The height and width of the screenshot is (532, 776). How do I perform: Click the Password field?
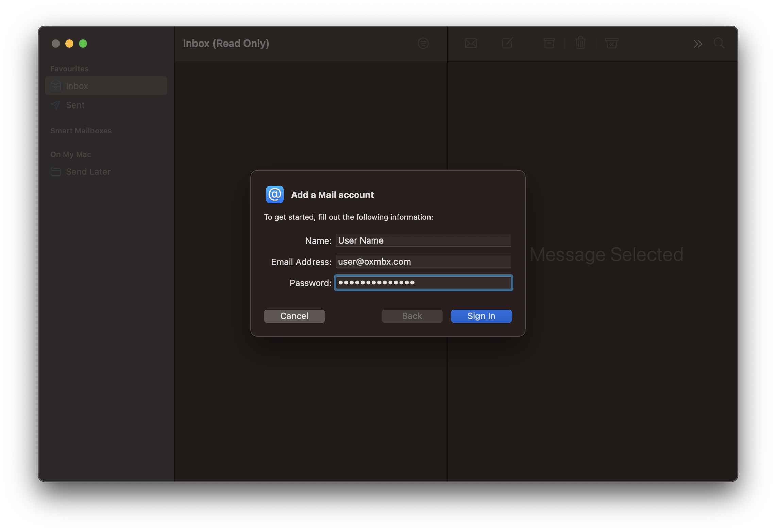(x=423, y=283)
